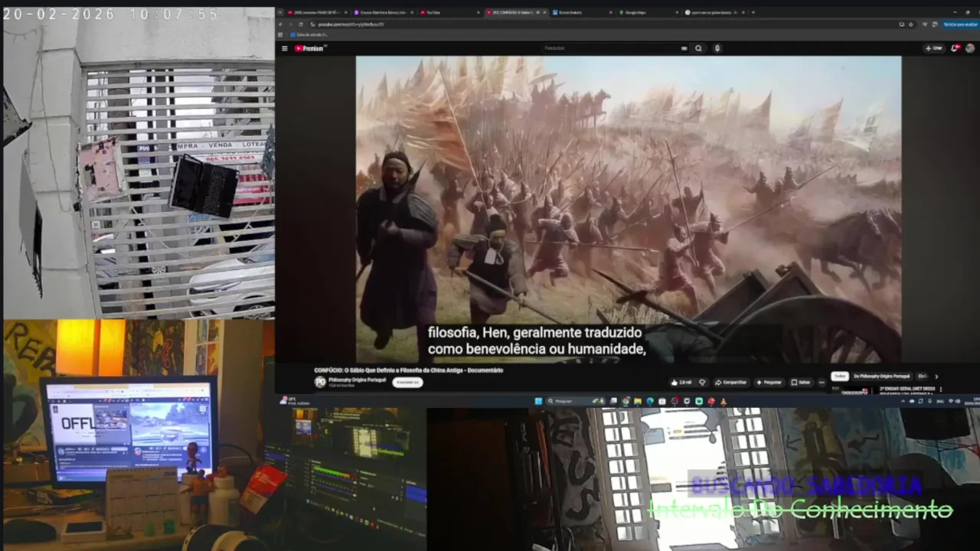The width and height of the screenshot is (980, 551).
Task: Open more actions three-dot menu under video
Action: click(x=822, y=382)
